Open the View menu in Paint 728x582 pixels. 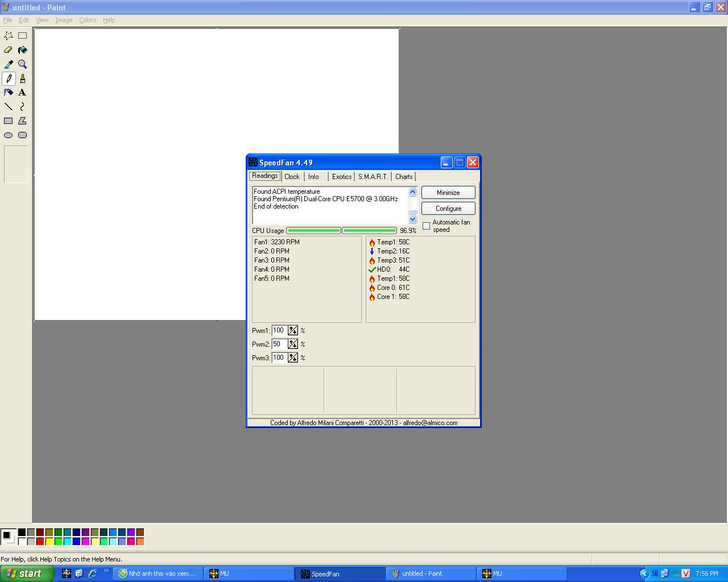coord(42,20)
